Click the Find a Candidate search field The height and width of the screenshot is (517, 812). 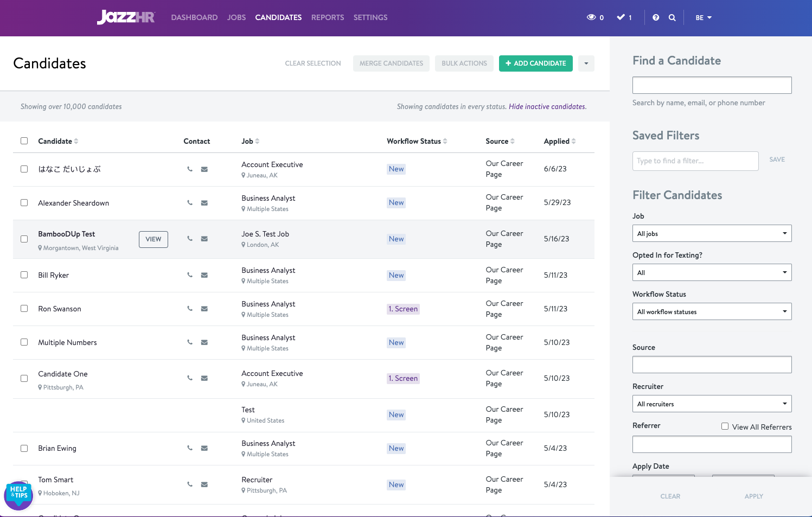(x=712, y=85)
